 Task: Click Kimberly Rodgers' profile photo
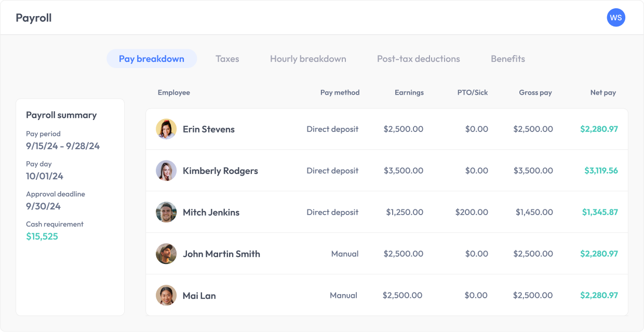pos(166,170)
